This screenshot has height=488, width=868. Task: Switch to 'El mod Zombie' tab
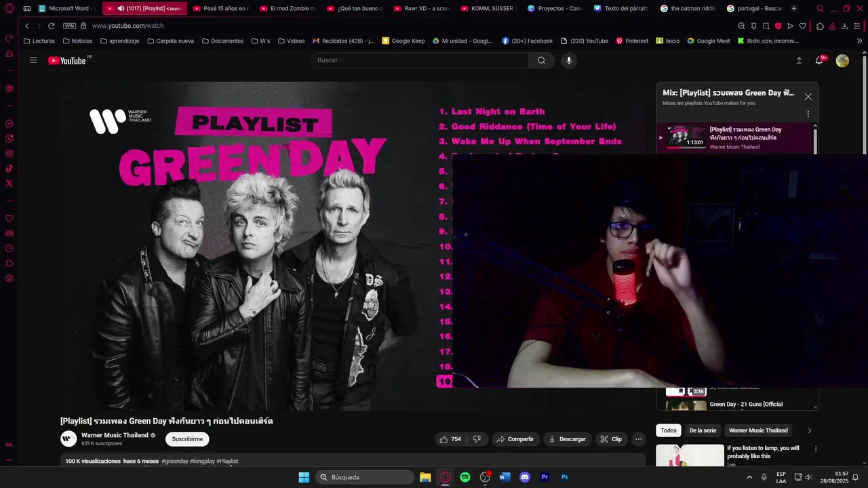(287, 9)
